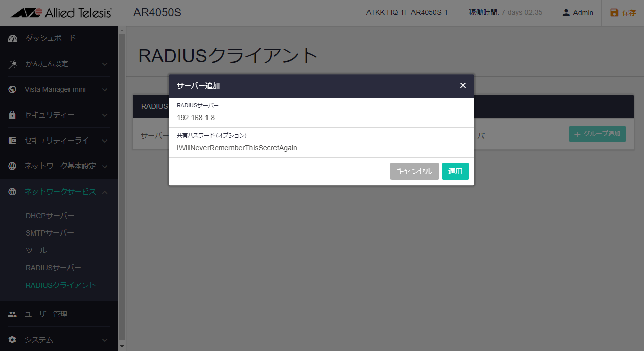Screen dimensions: 644x351
Task: Click the System gear icon
Action: [x=13, y=340]
